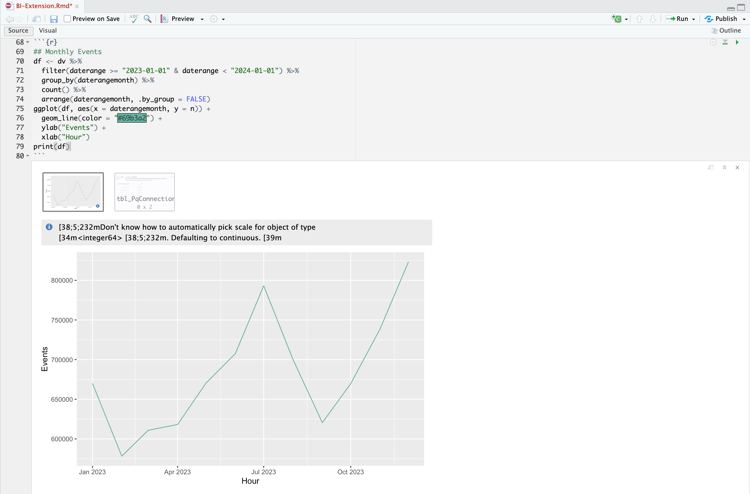Open Publish dropdown arrow

click(744, 19)
